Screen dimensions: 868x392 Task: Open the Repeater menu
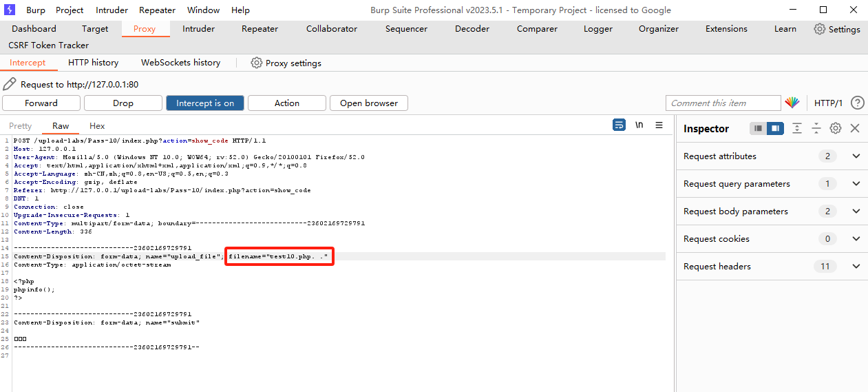157,10
